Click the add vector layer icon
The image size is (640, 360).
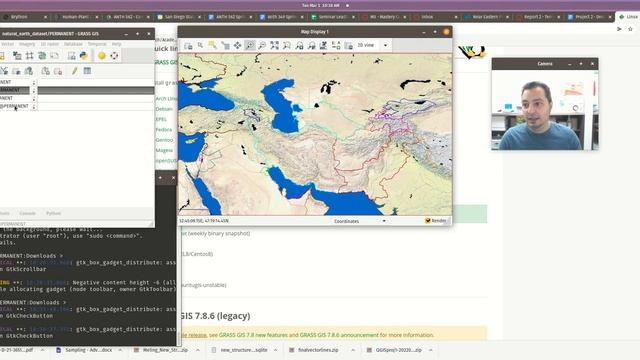[x=4, y=71]
